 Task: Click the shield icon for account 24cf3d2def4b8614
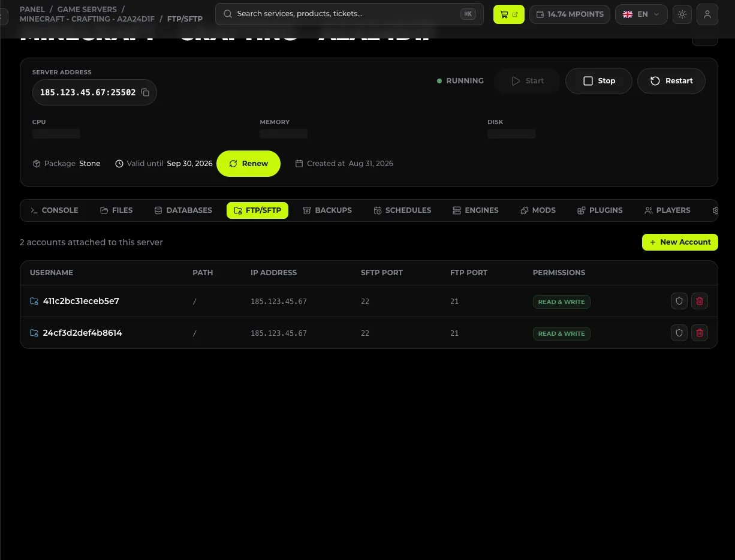[x=679, y=333]
